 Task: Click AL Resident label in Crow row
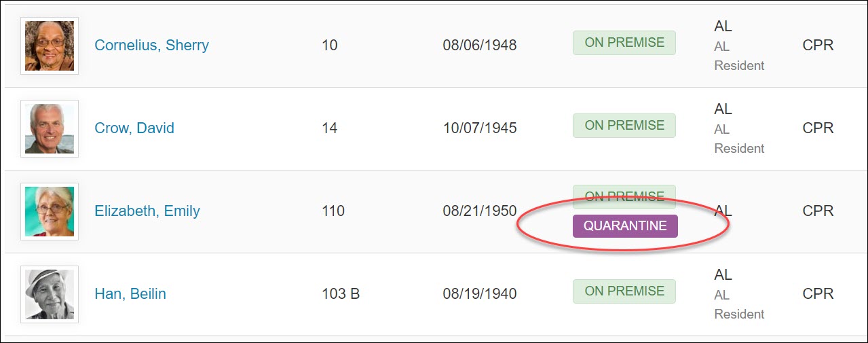[739, 139]
